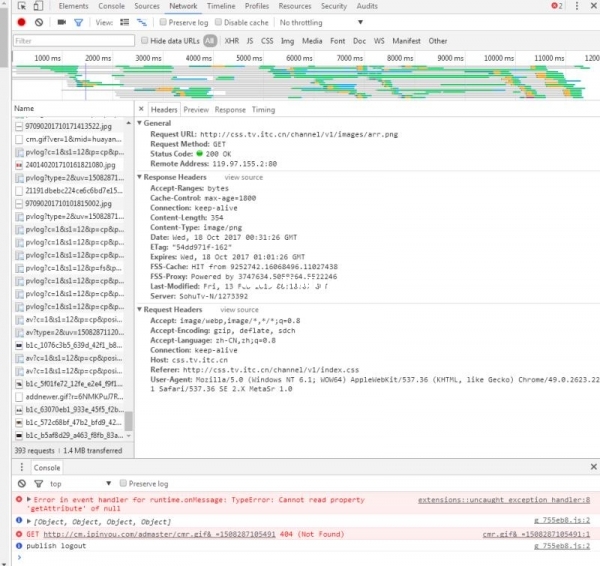Click file icon of 240140201710161821080.jpg
This screenshot has height=566, width=600.
click(x=19, y=165)
